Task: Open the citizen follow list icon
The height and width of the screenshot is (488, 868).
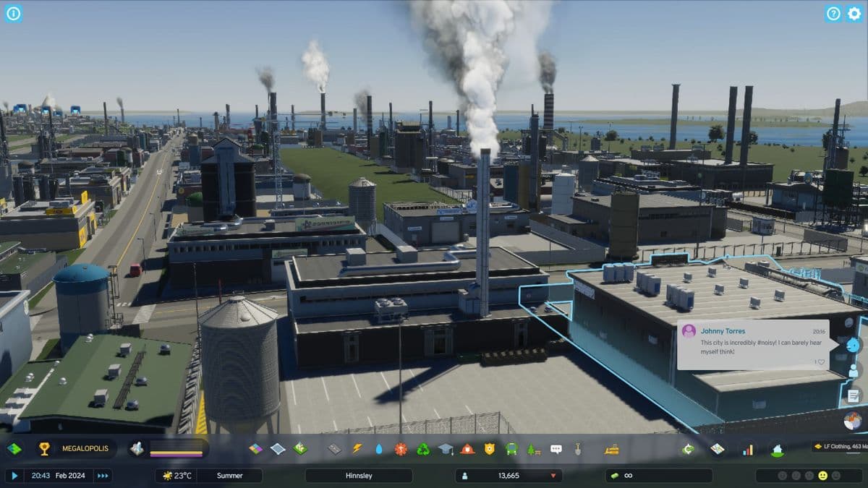Action: coord(854,370)
